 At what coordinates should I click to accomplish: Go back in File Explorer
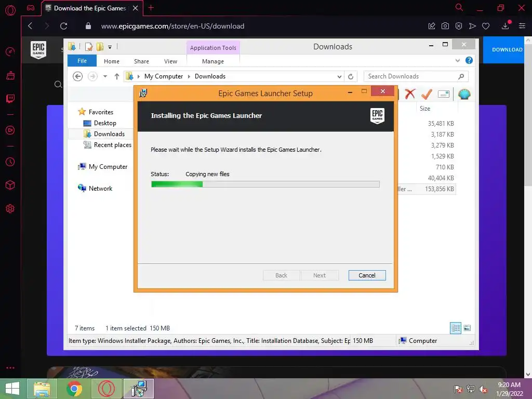[78, 76]
